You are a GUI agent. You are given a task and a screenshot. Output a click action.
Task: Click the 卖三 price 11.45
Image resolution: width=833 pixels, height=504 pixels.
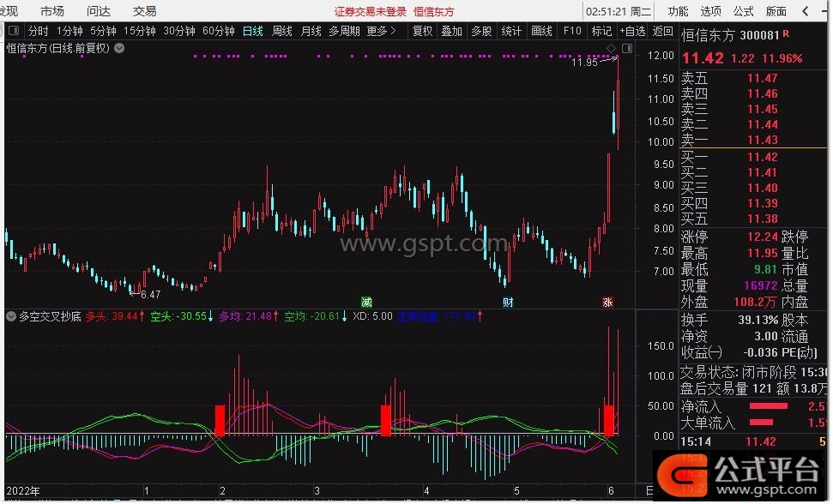763,110
